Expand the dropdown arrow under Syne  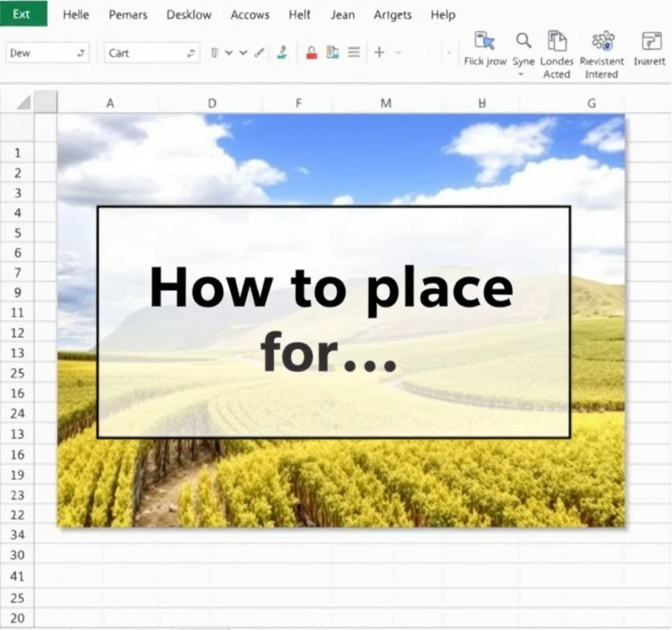point(522,75)
